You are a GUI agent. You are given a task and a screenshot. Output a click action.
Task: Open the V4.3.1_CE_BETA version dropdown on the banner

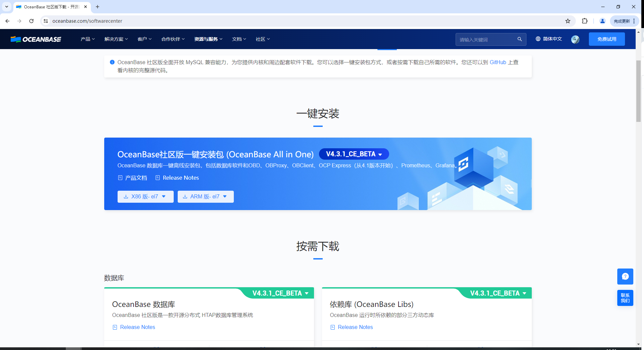354,154
